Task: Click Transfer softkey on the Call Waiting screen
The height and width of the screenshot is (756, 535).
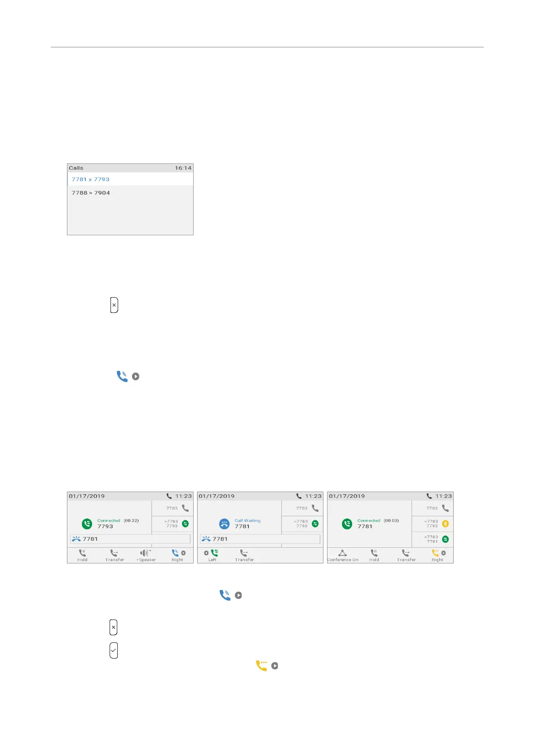Action: pos(244,555)
